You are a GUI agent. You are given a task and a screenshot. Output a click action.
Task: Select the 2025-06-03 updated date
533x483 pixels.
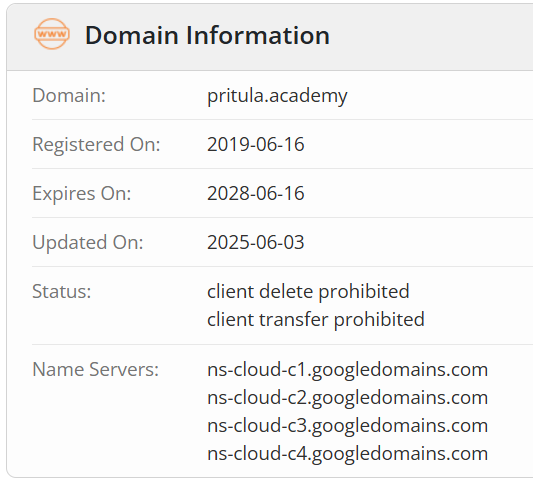coord(256,242)
